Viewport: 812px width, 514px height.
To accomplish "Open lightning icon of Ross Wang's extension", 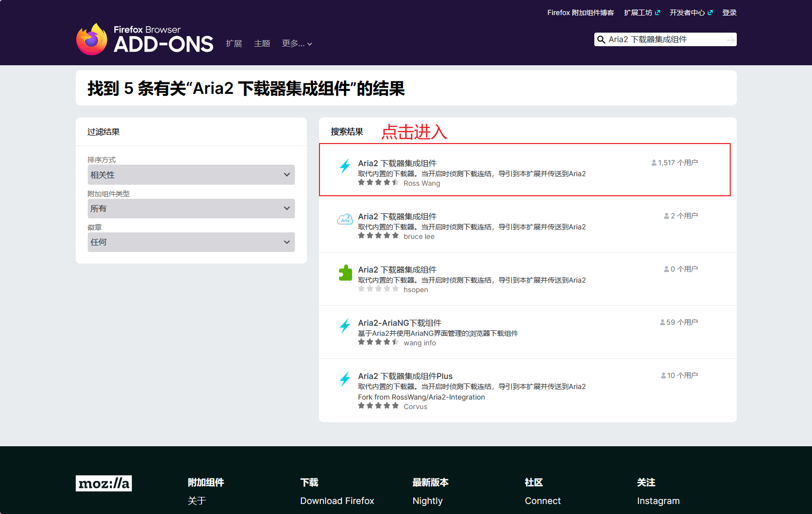I will click(345, 166).
